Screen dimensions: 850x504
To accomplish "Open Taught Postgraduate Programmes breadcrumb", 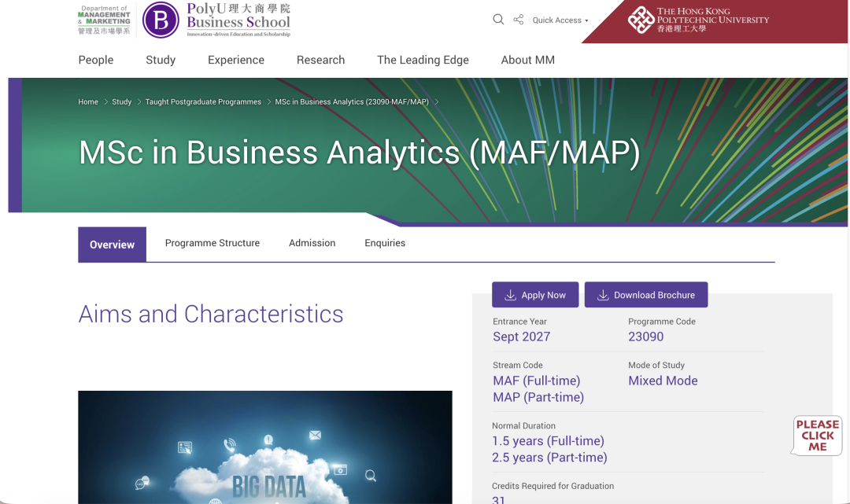I will tap(203, 101).
